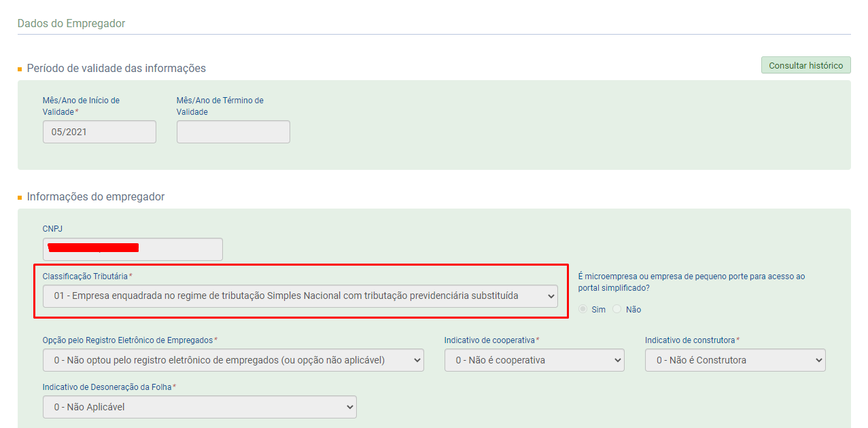Click the empty Mês/Ano de Término de Validade field
Screen dimensions: 868x428
(233, 132)
